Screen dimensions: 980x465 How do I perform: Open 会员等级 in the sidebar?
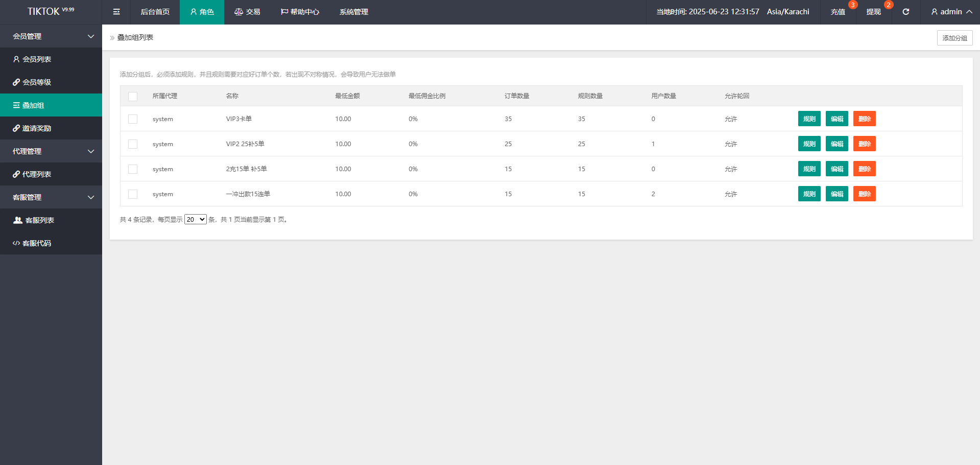pyautogui.click(x=37, y=82)
